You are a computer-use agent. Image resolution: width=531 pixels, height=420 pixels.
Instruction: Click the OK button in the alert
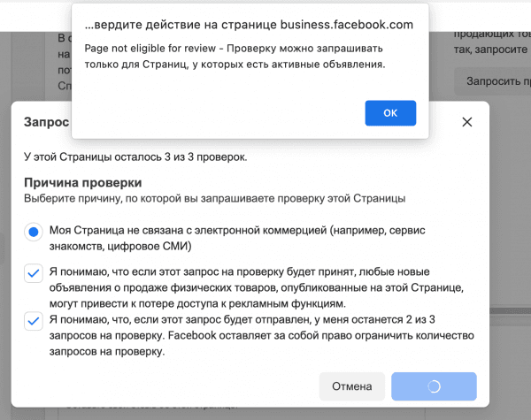(x=390, y=113)
